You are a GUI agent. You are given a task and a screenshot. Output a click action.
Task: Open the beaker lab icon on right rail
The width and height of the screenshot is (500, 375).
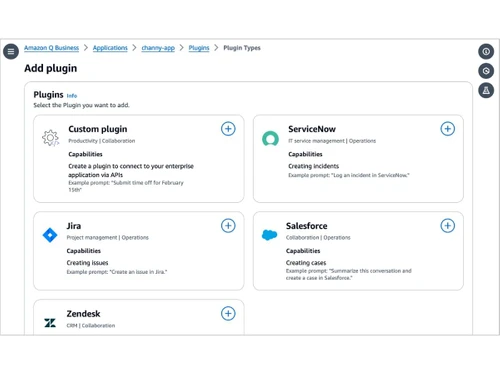click(x=486, y=90)
